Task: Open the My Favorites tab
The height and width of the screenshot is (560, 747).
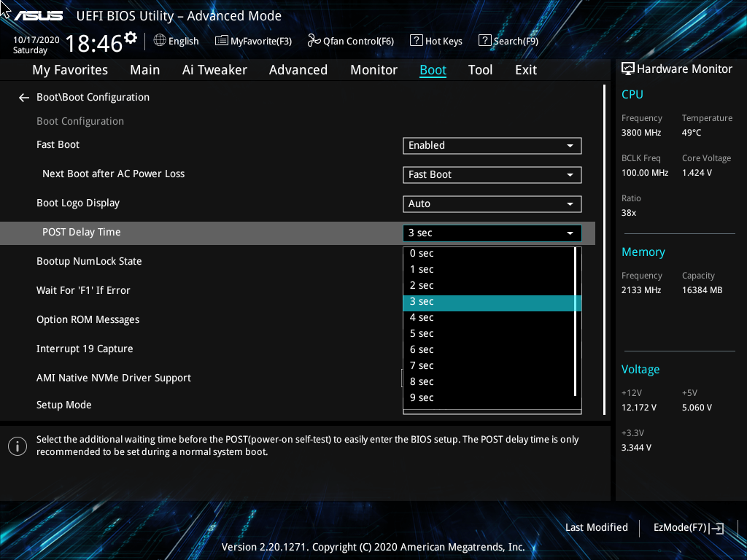Action: point(70,70)
